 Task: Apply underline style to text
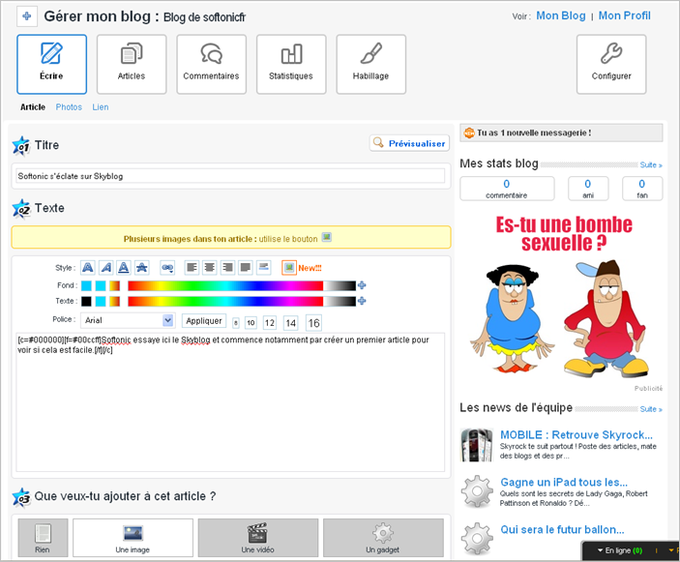124,268
